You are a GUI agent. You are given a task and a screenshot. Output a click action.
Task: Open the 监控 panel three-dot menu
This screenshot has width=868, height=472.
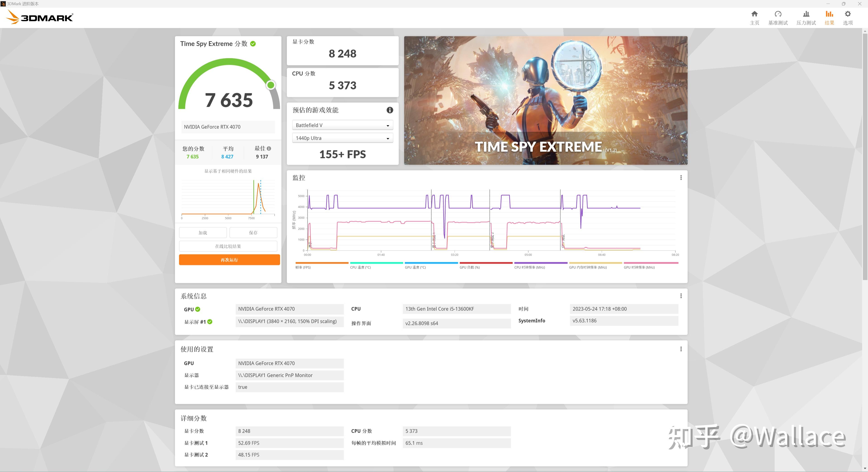tap(681, 178)
